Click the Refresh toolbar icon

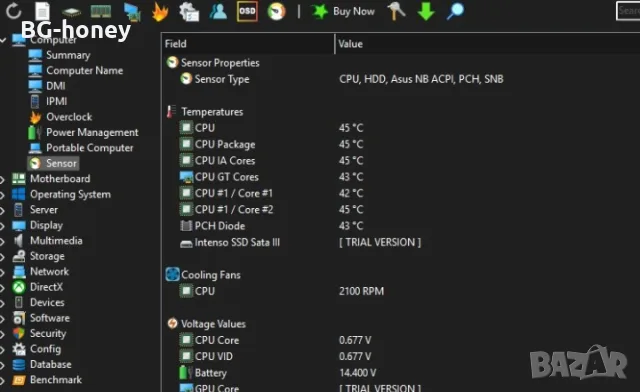click(13, 11)
